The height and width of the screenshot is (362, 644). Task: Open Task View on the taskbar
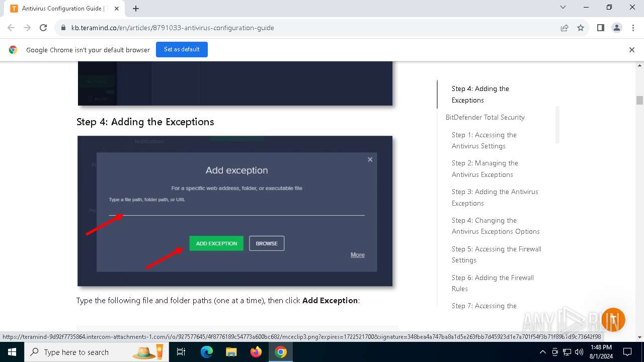182,352
